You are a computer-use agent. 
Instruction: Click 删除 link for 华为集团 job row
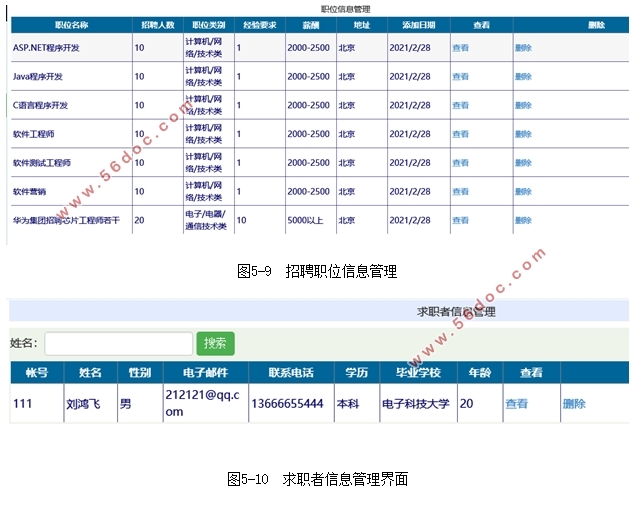[x=523, y=221]
